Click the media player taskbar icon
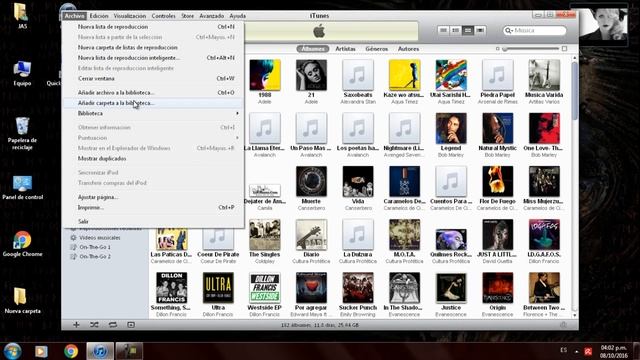The image size is (640, 360). 41,351
